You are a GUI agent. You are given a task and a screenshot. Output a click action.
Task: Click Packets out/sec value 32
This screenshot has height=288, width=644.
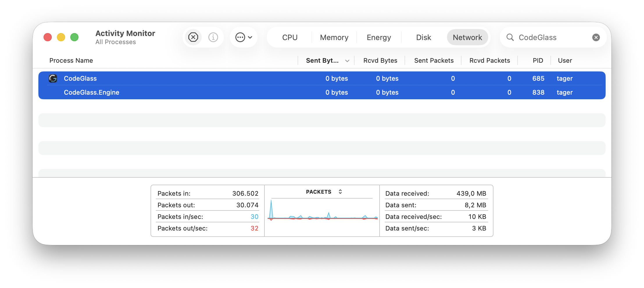coord(254,228)
